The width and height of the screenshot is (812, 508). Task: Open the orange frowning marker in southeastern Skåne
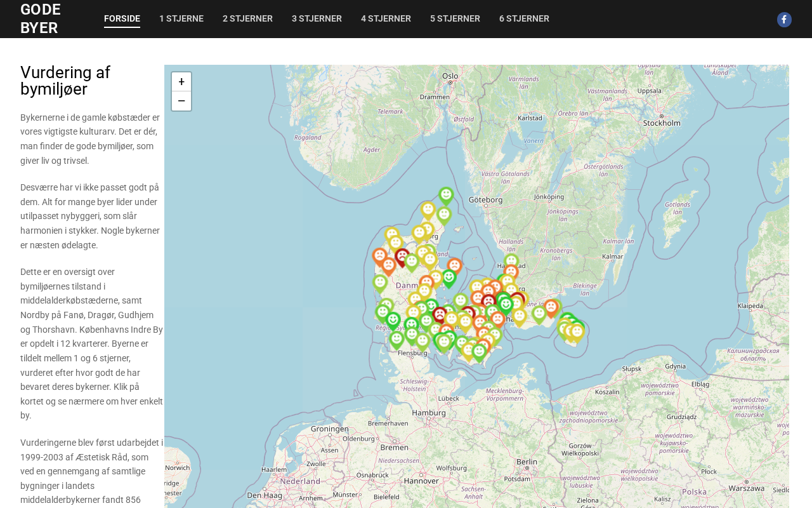click(551, 307)
